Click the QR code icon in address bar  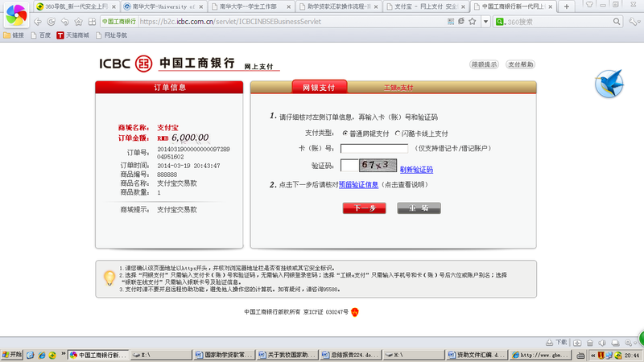pos(451,22)
